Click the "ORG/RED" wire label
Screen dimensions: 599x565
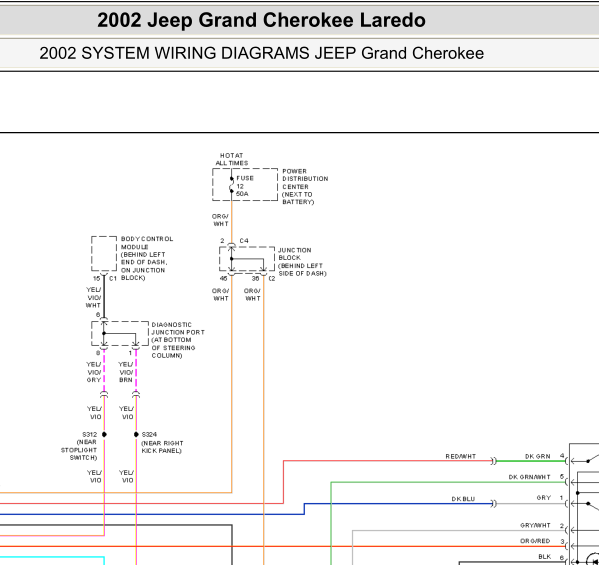[535, 541]
